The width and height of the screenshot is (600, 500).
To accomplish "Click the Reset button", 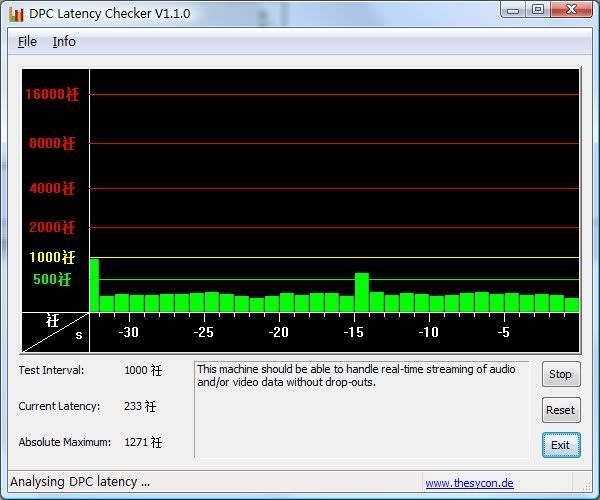I will point(561,410).
